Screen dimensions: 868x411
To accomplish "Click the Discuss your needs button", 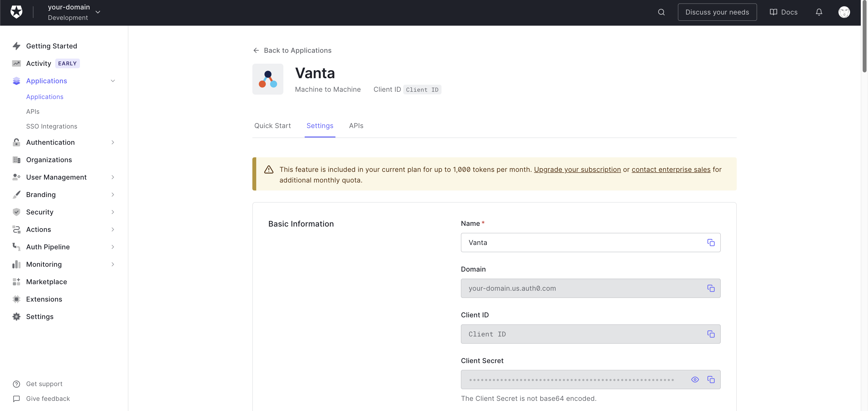I will [x=717, y=12].
